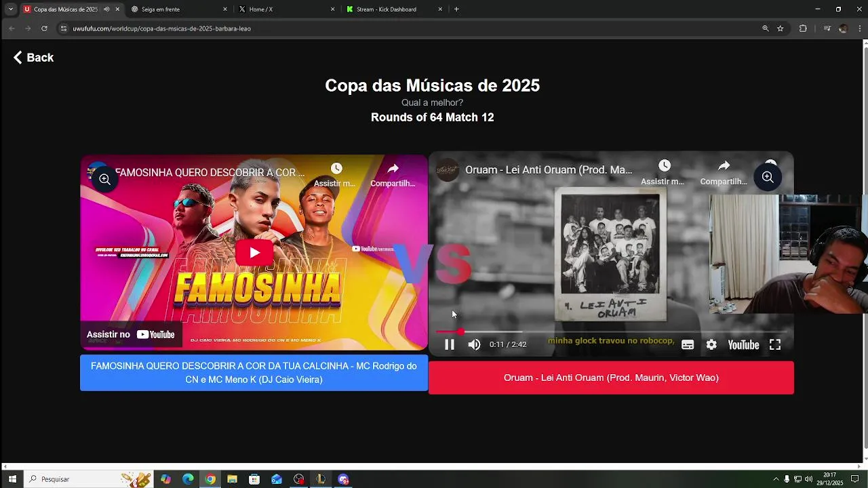Open media controls icon in Chrome toolbar
Image resolution: width=868 pixels, height=488 pixels.
click(827, 28)
